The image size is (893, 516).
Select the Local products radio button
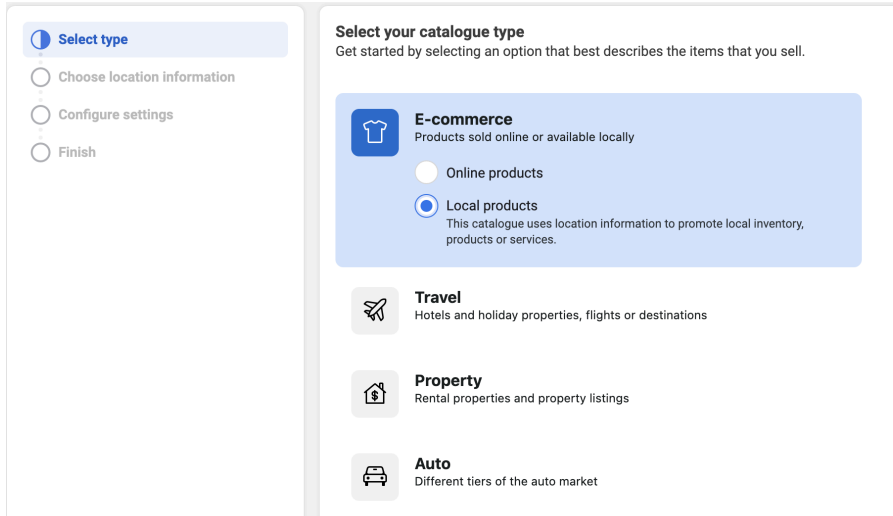[x=426, y=206]
